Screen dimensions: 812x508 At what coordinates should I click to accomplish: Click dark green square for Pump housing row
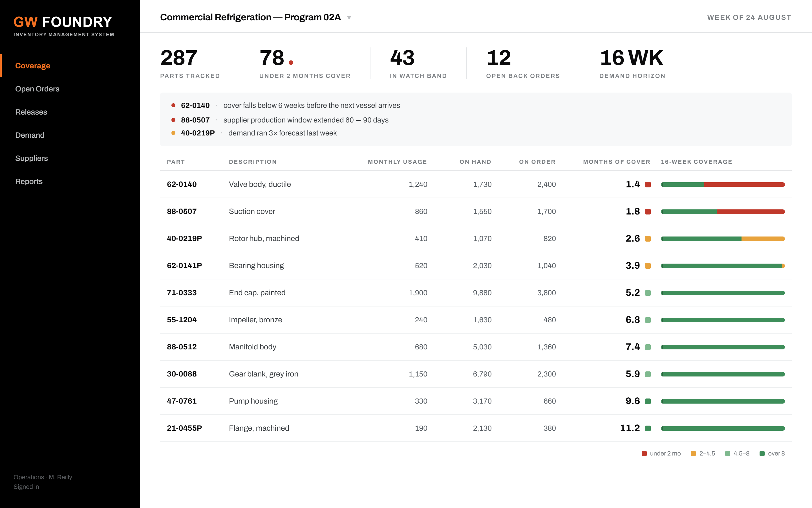648,402
